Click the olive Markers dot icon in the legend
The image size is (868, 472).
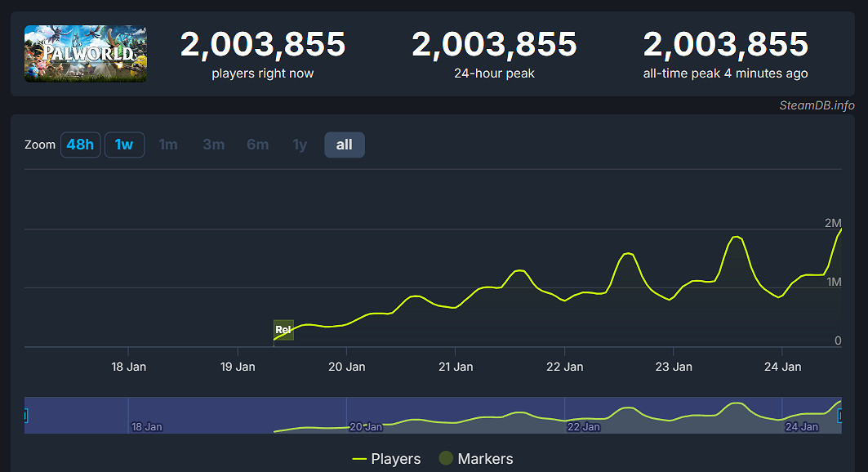pyautogui.click(x=446, y=459)
